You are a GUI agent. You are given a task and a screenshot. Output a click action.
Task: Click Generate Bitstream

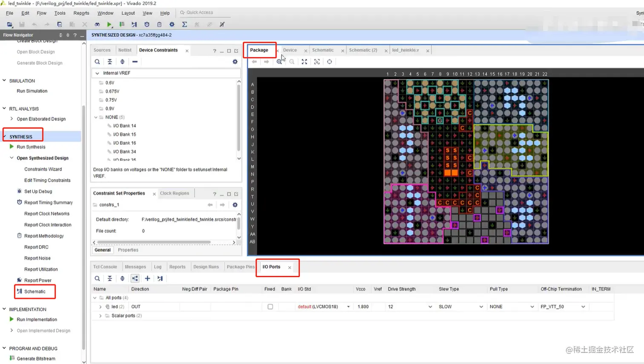tap(36, 359)
